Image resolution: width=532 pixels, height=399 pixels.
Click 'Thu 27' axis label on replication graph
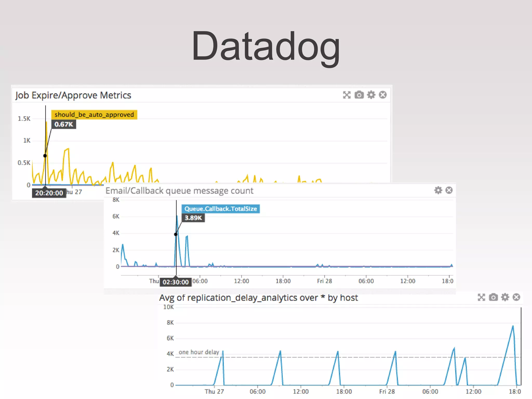click(214, 391)
